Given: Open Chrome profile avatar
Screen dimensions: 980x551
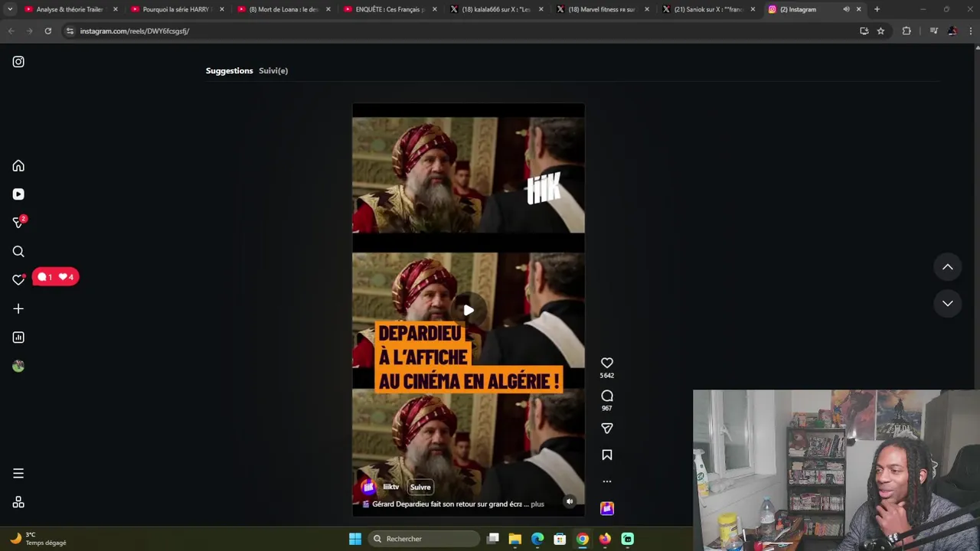Looking at the screenshot, I should click(952, 31).
